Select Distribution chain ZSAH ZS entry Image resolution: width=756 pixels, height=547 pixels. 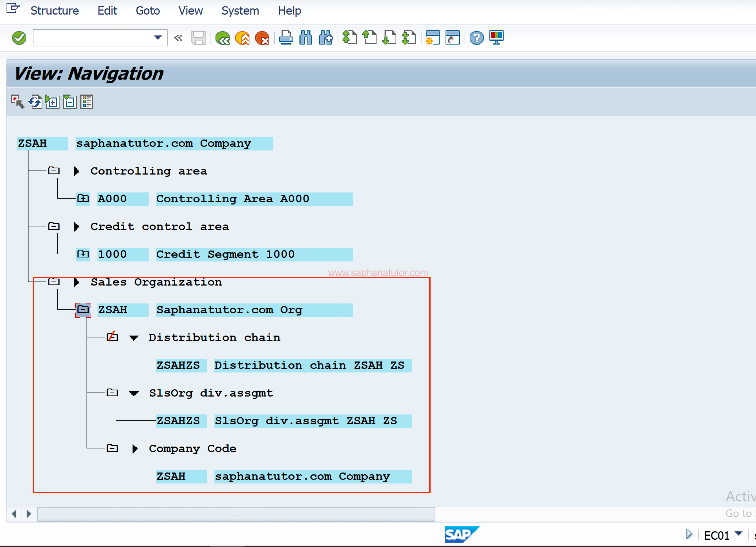313,366
